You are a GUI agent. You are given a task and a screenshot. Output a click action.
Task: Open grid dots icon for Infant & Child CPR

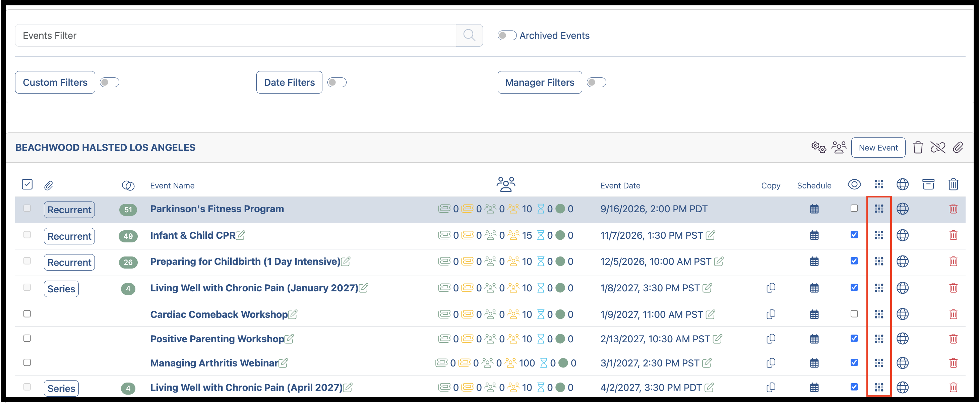pos(879,235)
